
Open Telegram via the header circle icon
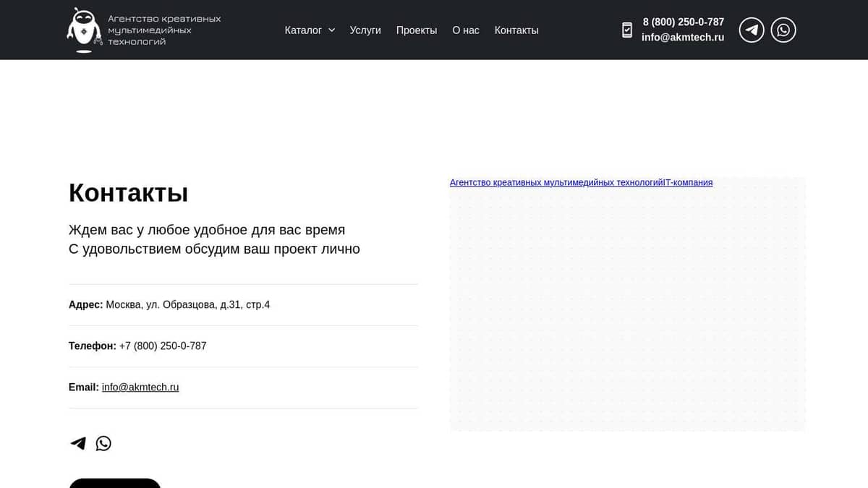click(752, 30)
